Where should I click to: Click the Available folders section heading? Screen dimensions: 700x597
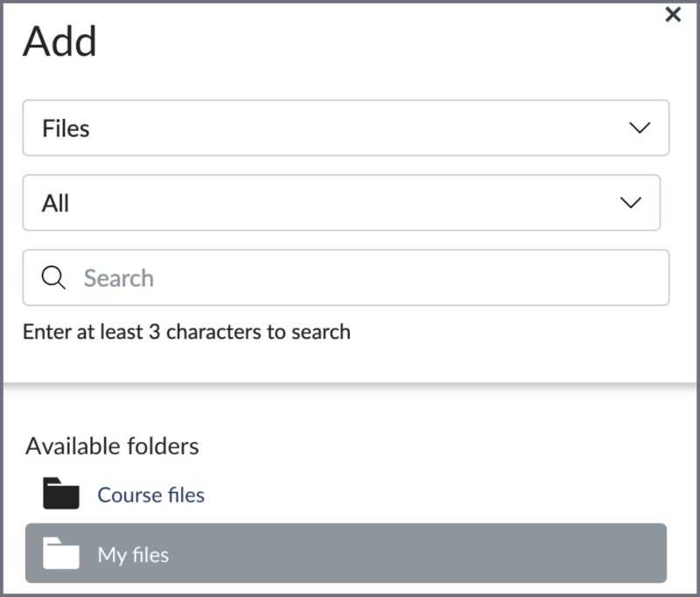click(x=113, y=446)
